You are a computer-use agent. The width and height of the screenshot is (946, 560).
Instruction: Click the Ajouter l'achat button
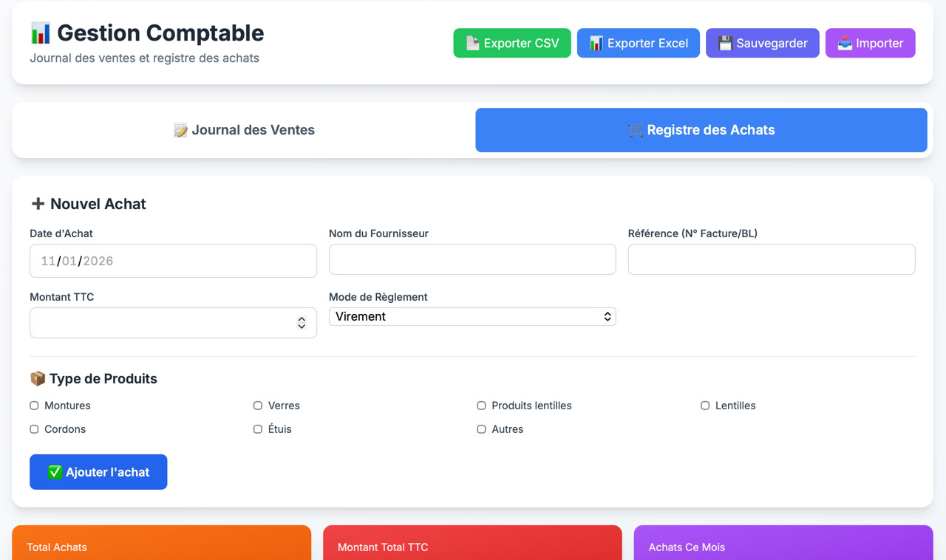tap(98, 472)
